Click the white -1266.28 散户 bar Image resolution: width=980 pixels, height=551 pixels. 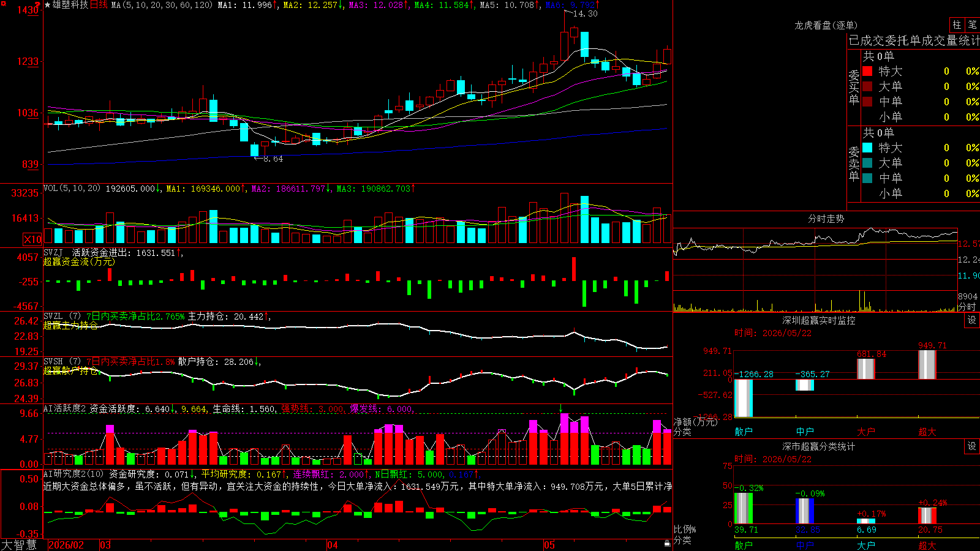[x=744, y=398]
